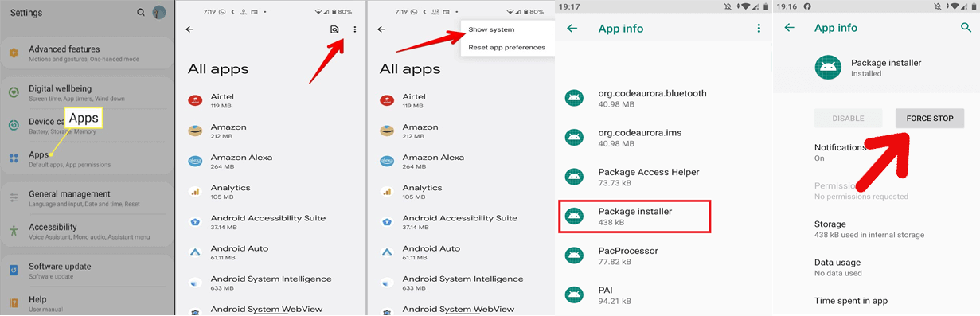Tap the Digital wellbeing icon in Settings
Image resolution: width=980 pixels, height=316 pixels.
coord(14,92)
